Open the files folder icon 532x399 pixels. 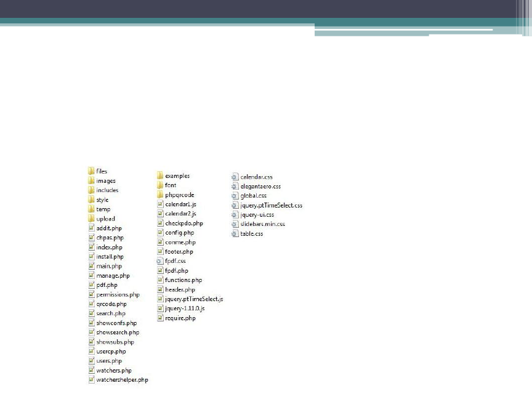click(91, 171)
